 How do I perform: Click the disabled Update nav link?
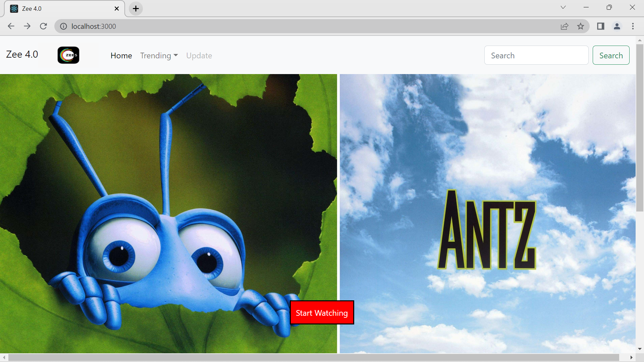point(199,56)
